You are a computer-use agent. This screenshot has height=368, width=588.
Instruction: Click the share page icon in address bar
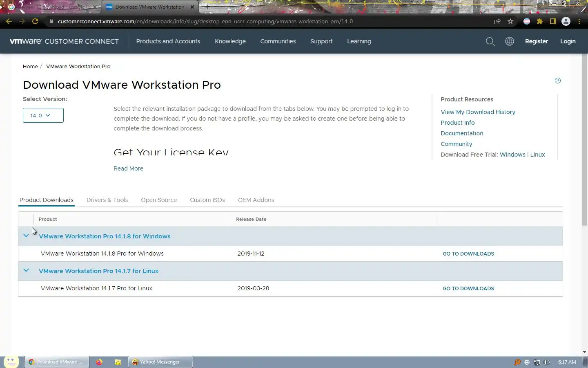tap(497, 21)
